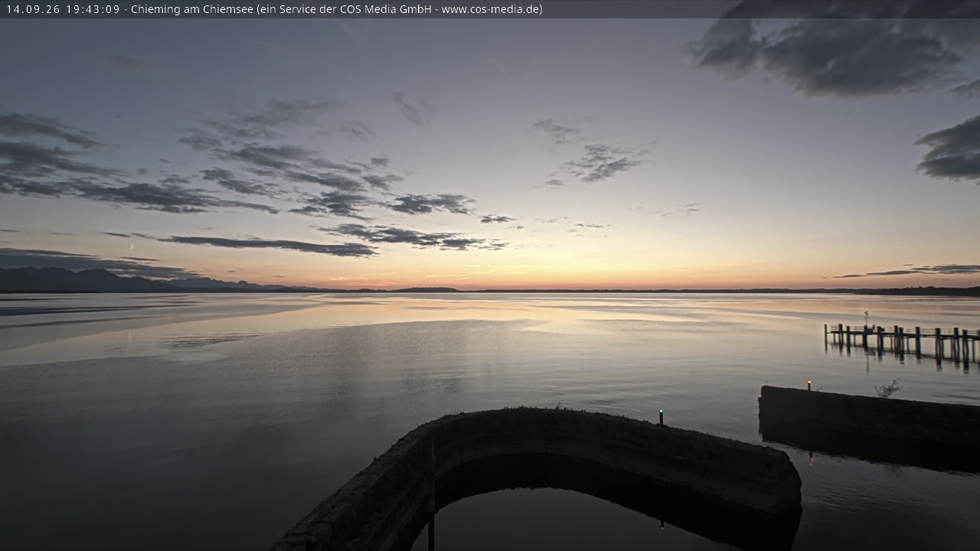Select the long thin cloud above the mountains

click(268, 245)
